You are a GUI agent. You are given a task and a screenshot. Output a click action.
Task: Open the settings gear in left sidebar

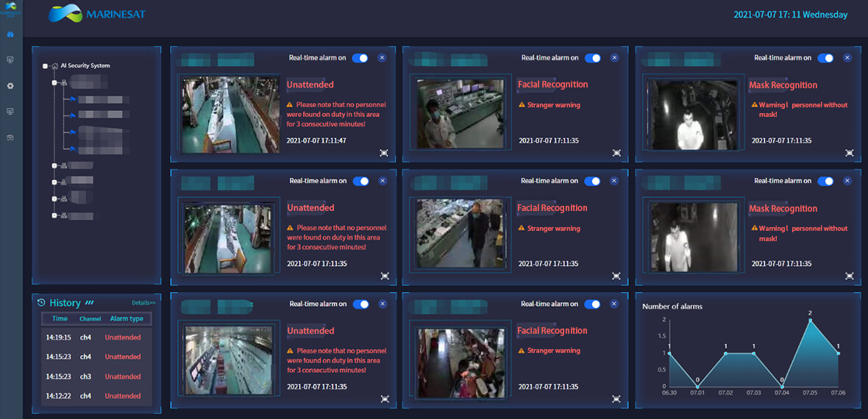coord(10,86)
